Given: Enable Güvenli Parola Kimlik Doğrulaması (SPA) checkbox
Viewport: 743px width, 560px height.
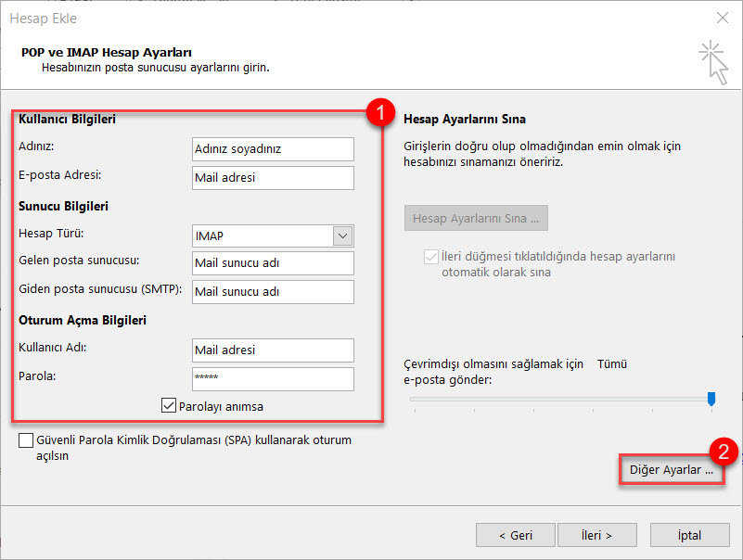Looking at the screenshot, I should pos(26,440).
